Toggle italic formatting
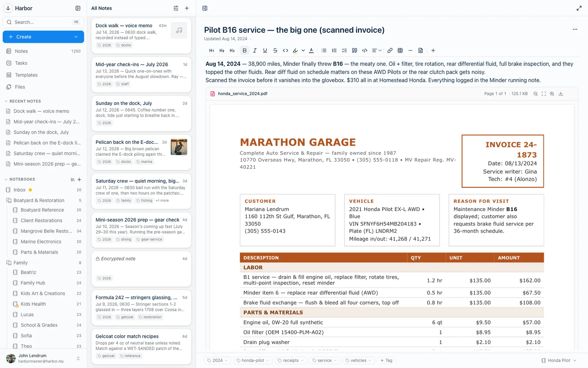Screen dimensions: 588x368 coord(255,50)
